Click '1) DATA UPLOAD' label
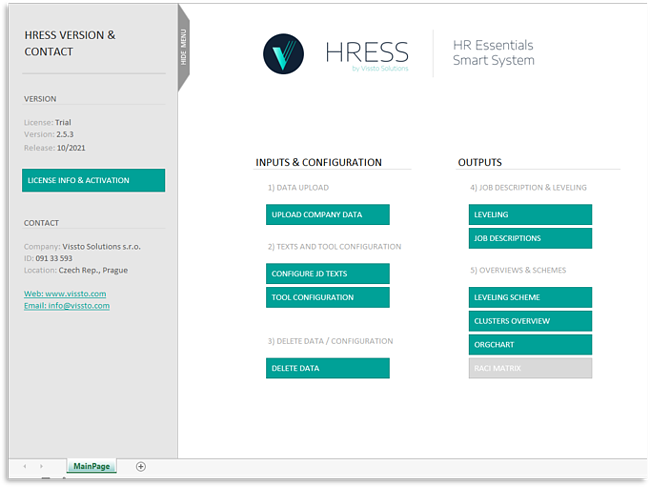Image resolution: width=650 pixels, height=487 pixels. click(298, 188)
